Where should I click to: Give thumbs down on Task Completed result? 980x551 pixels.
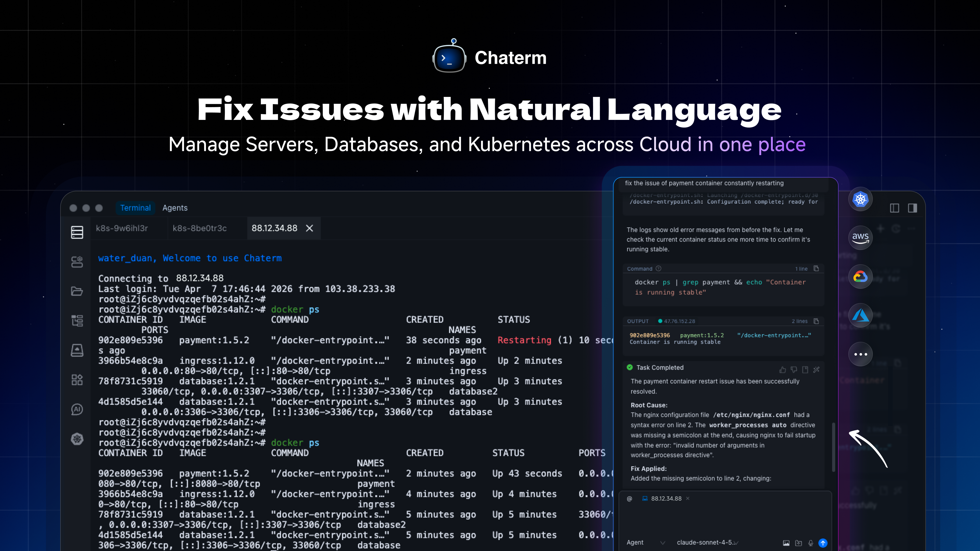coord(794,370)
